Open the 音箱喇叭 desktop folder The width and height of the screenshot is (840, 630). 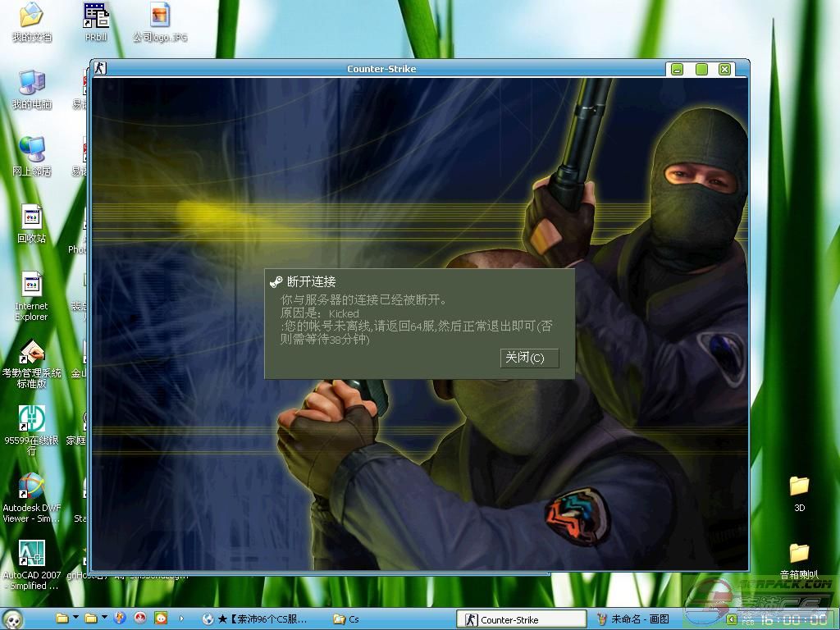coord(799,554)
